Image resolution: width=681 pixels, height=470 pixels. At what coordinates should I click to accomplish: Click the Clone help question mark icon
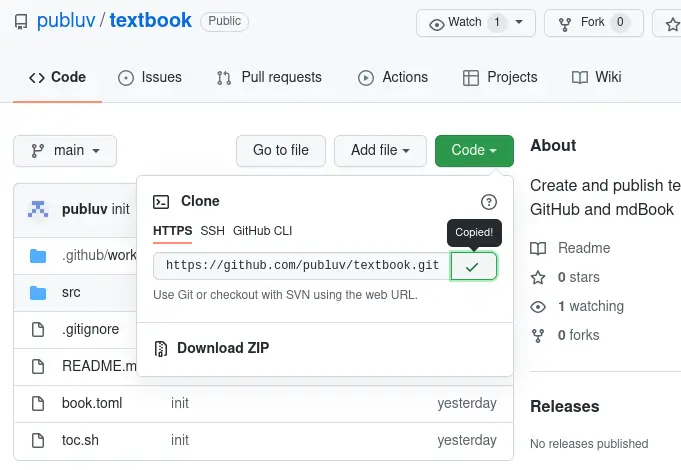489,202
